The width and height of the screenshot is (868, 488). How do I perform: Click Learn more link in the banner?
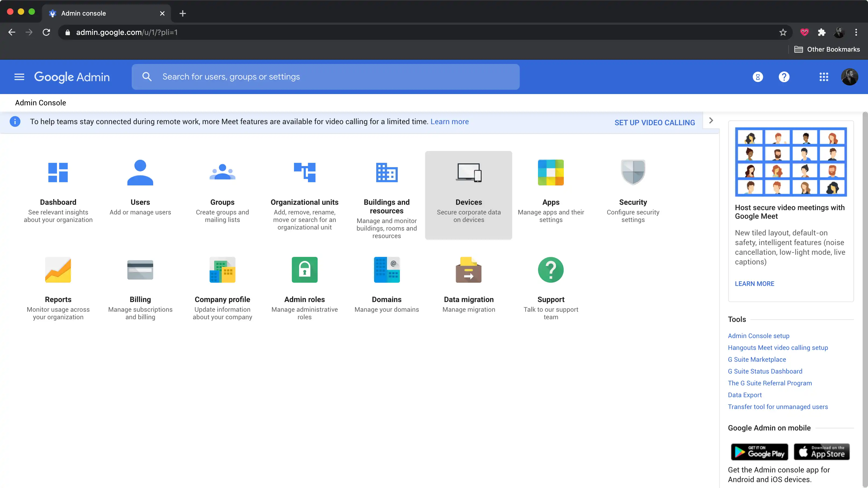pyautogui.click(x=450, y=121)
